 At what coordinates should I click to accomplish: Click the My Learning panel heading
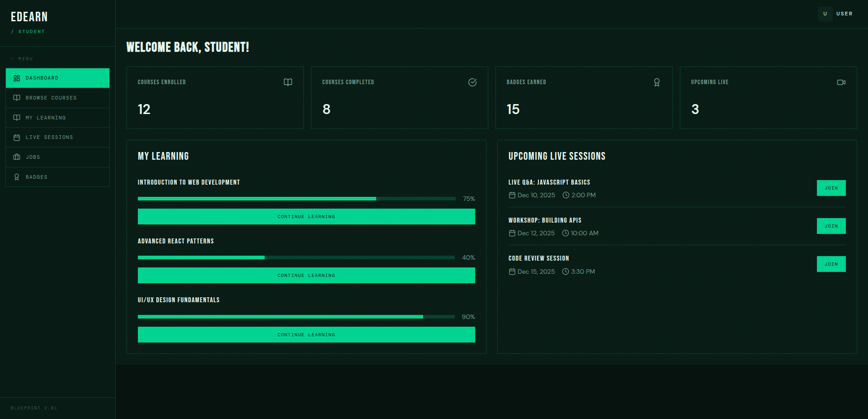point(163,156)
